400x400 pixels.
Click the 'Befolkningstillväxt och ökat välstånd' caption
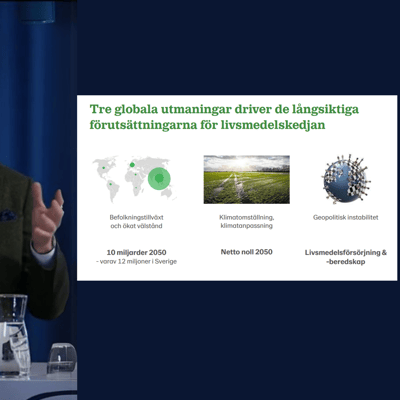pyautogui.click(x=136, y=222)
